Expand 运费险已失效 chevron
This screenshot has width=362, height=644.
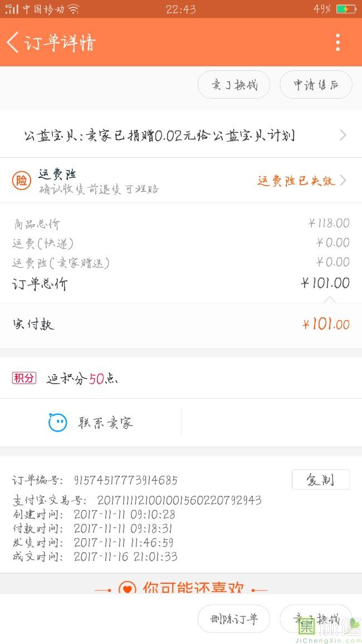pos(343,180)
